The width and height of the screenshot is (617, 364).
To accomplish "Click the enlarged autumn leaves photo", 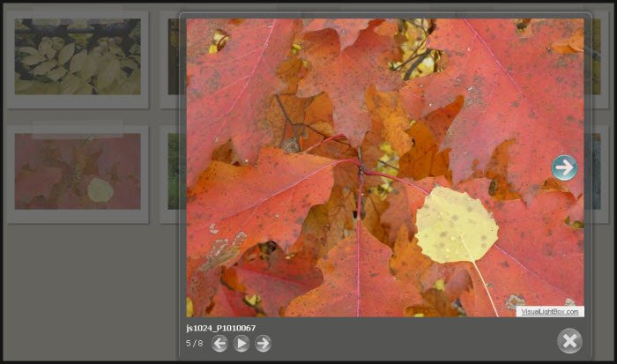I will click(385, 167).
